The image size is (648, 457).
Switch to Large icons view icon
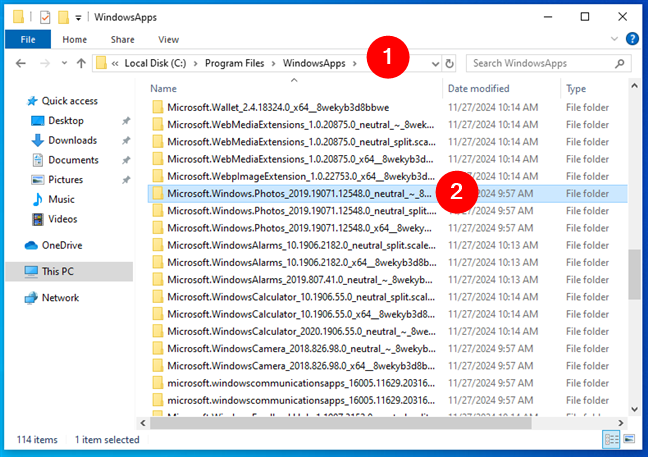point(629,439)
